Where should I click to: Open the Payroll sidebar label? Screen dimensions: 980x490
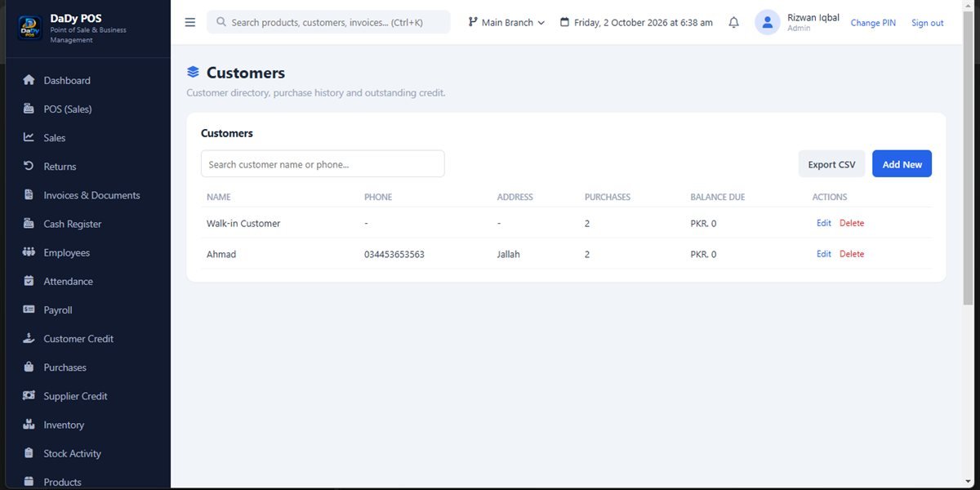(x=58, y=310)
